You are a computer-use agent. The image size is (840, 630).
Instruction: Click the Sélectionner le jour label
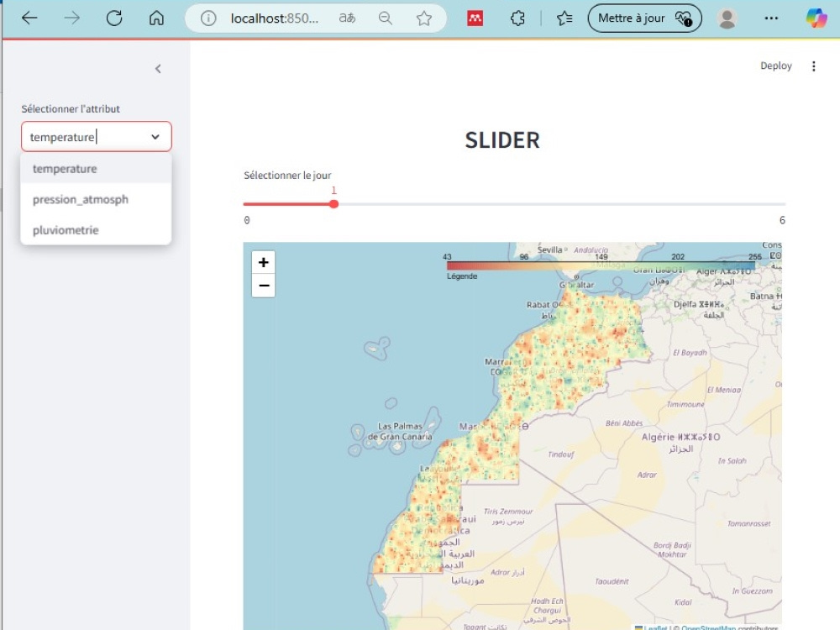click(x=287, y=176)
